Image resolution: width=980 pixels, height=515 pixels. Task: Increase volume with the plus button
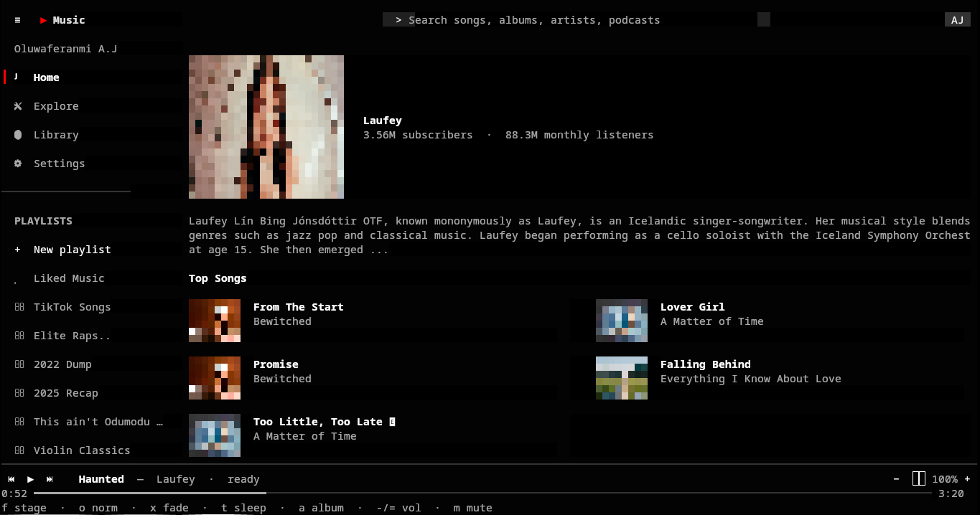click(x=967, y=479)
